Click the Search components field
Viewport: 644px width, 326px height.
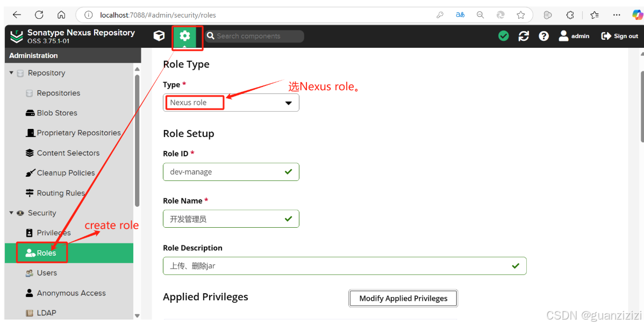[x=254, y=36]
